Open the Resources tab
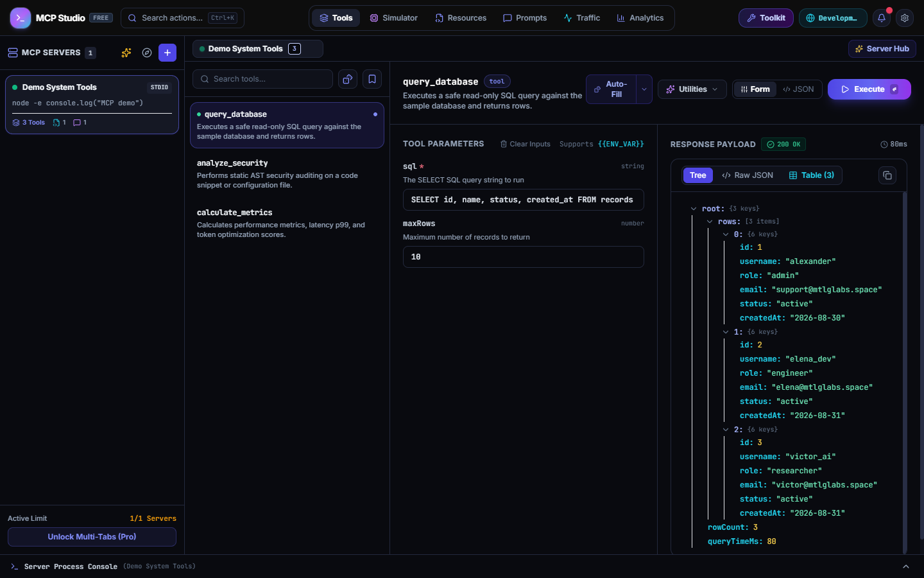The image size is (924, 578). coord(461,18)
